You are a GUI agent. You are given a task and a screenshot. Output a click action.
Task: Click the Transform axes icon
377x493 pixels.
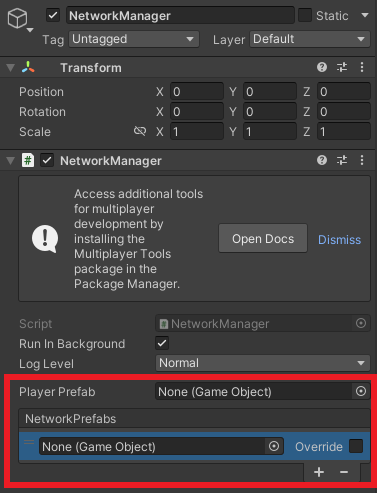28,67
